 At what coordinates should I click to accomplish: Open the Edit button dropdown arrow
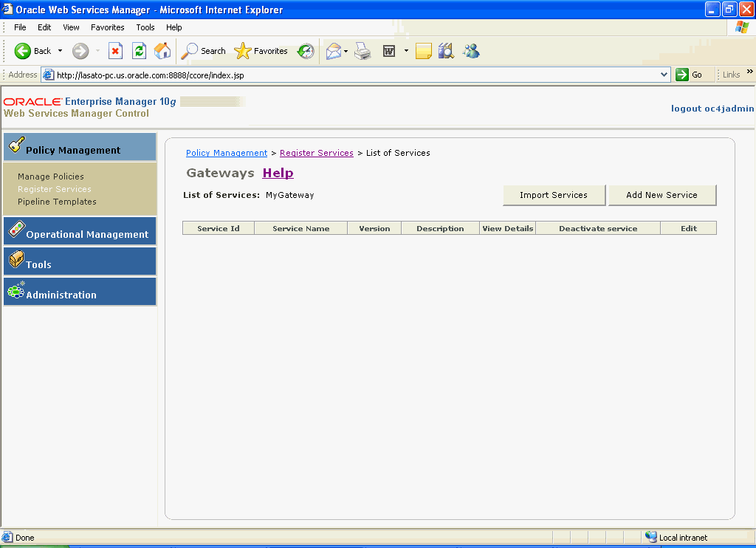[406, 51]
